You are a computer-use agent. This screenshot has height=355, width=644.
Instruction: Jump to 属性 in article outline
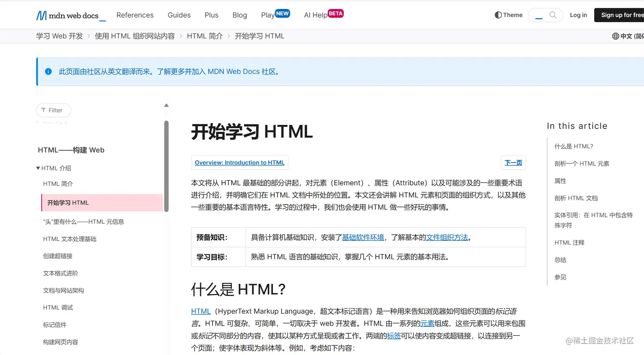point(561,181)
